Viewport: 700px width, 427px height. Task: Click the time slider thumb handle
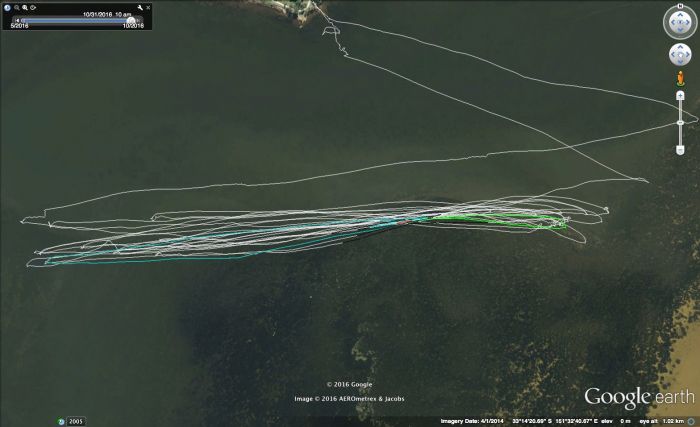pyautogui.click(x=130, y=19)
